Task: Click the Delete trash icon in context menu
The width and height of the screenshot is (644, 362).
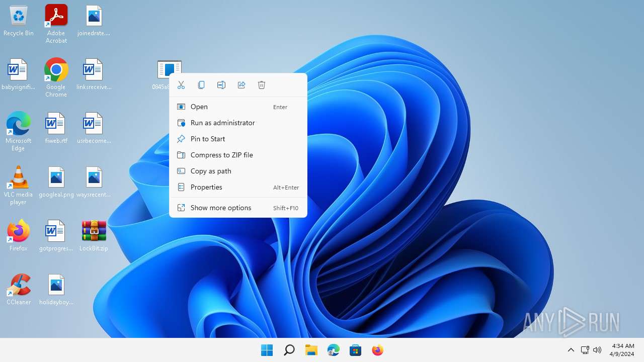Action: pos(262,85)
